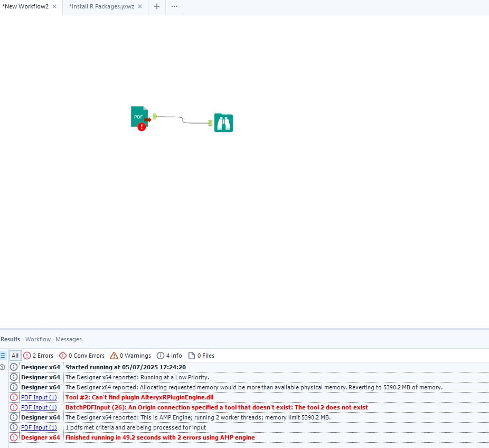Click the All messages filter button
The width and height of the screenshot is (489, 448).
[15, 356]
